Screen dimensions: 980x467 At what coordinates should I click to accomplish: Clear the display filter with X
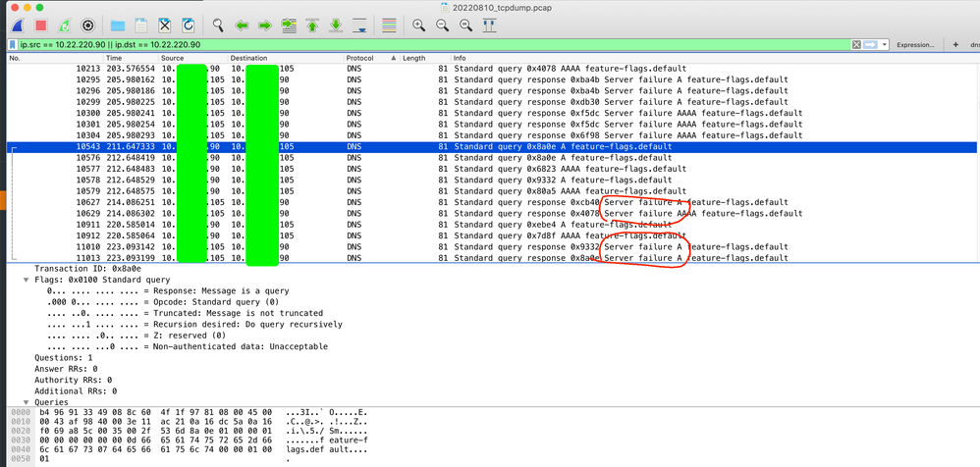(856, 45)
